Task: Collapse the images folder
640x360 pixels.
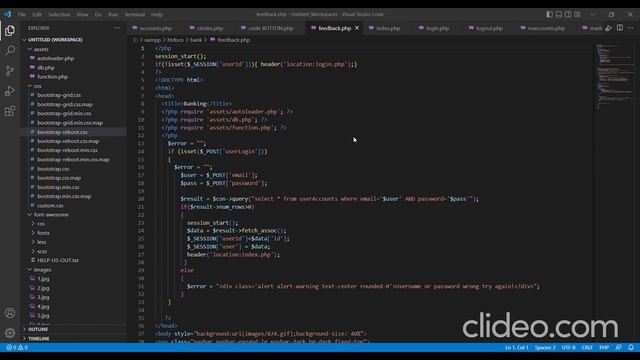Action: click(x=73, y=269)
